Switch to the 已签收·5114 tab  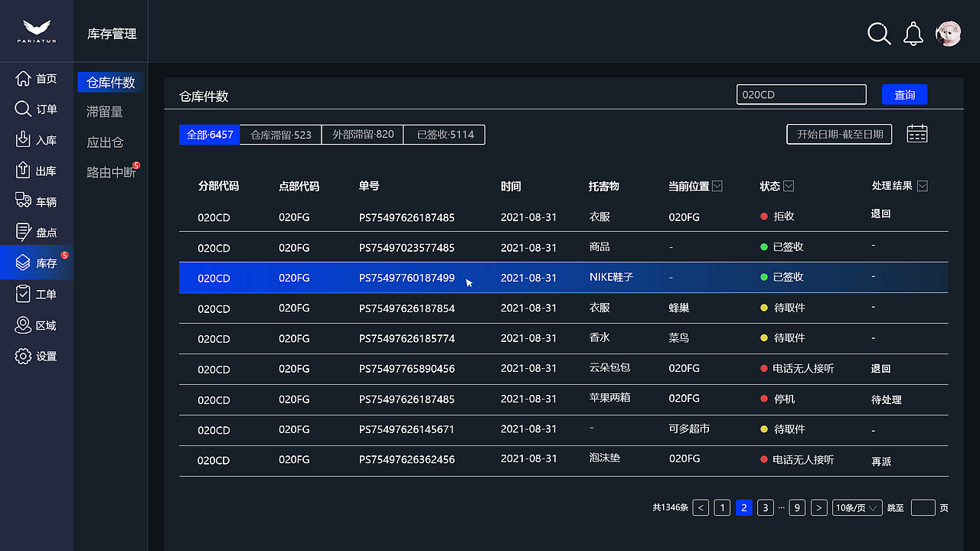[444, 134]
